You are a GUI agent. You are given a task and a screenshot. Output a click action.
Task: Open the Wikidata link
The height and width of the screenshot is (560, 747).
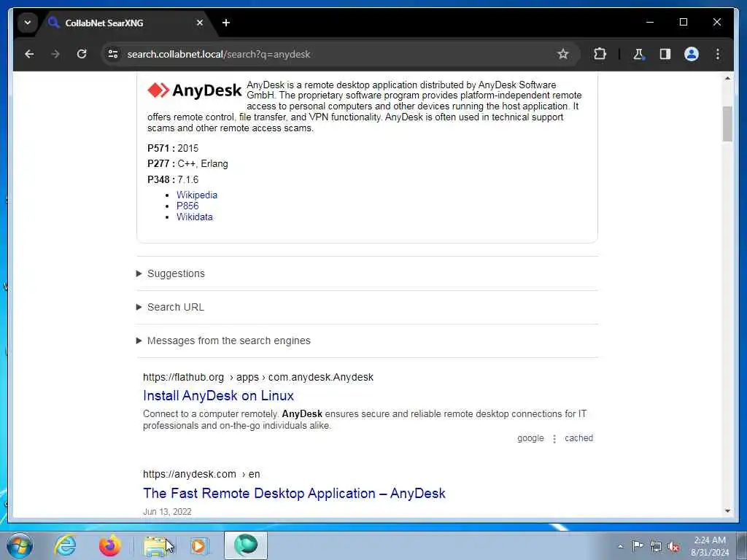tap(194, 217)
